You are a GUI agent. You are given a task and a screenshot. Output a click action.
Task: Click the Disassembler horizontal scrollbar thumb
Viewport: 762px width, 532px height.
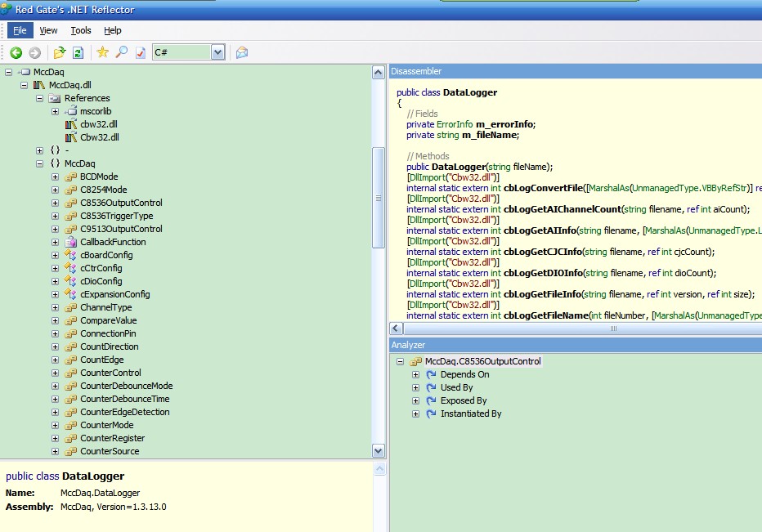(x=583, y=329)
